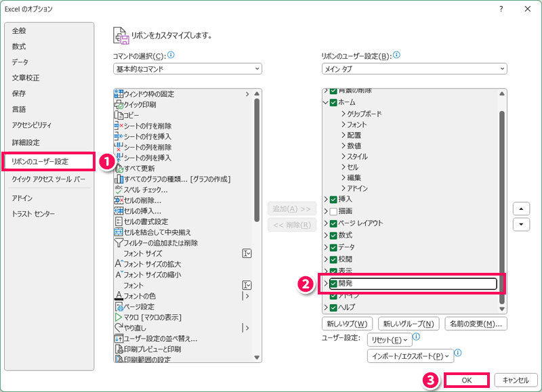Click the キャンセル button
The image size is (542, 392).
click(516, 380)
